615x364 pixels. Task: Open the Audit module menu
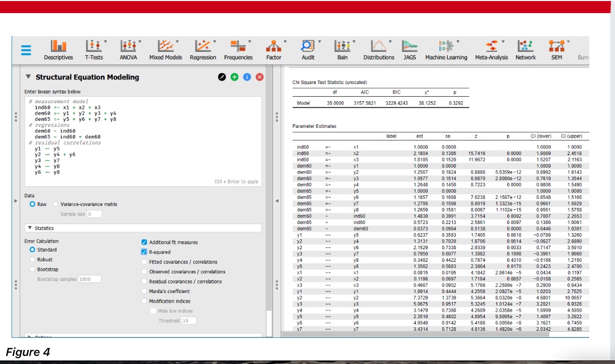click(308, 50)
